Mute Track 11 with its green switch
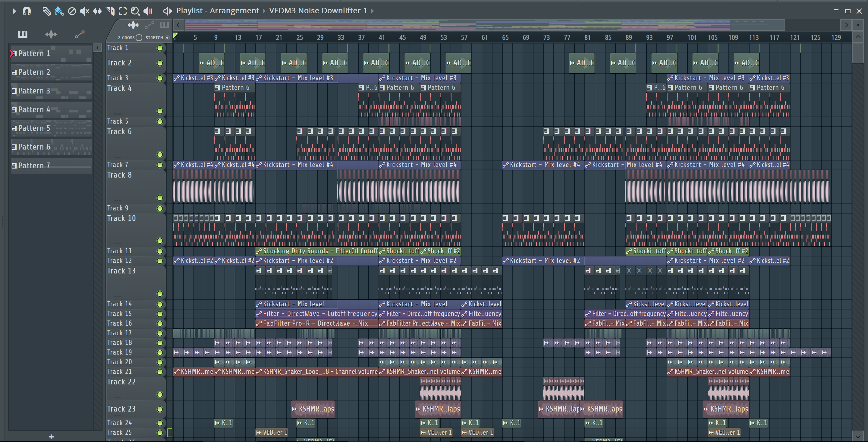This screenshot has width=868, height=442. (x=160, y=251)
